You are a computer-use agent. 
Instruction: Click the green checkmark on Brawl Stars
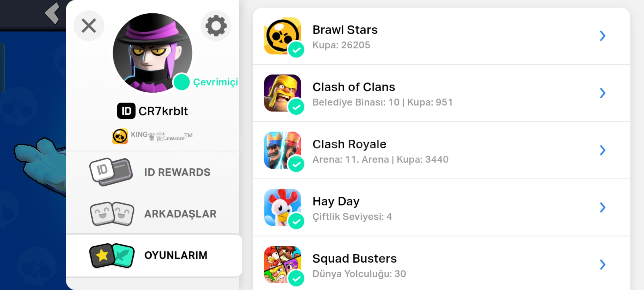pyautogui.click(x=296, y=50)
